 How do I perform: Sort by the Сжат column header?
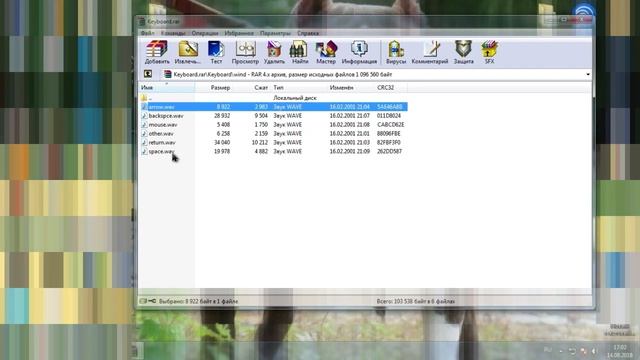(x=251, y=88)
